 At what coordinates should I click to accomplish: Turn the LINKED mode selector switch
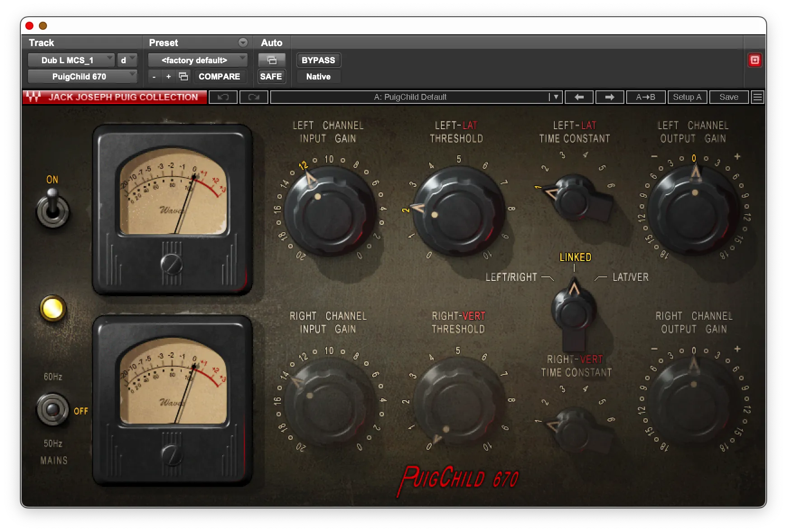574,312
